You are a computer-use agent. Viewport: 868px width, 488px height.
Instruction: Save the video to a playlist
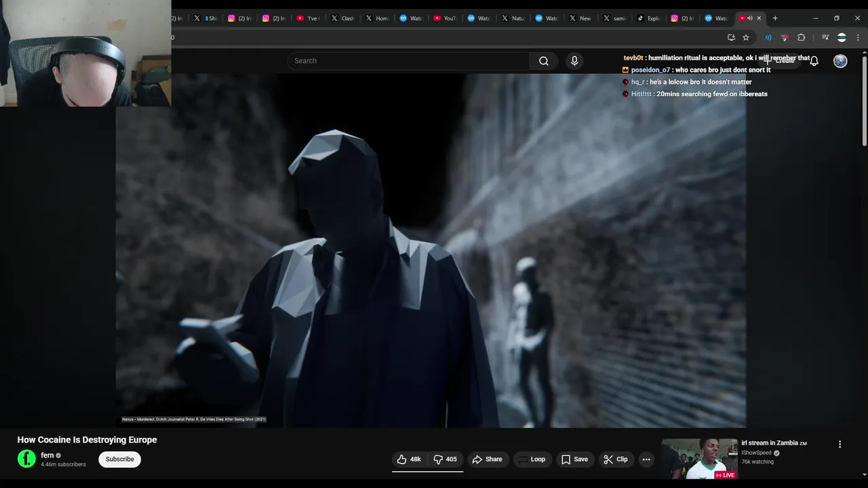[574, 460]
